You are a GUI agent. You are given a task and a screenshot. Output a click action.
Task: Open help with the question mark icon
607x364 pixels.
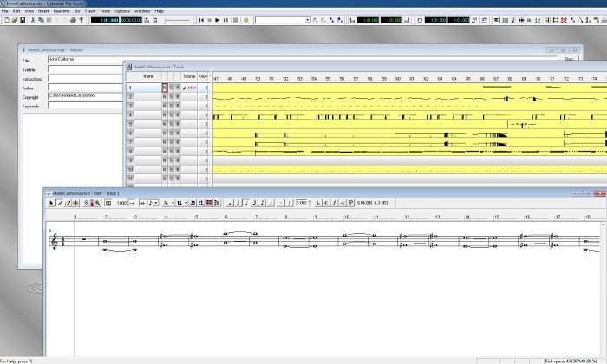click(82, 20)
